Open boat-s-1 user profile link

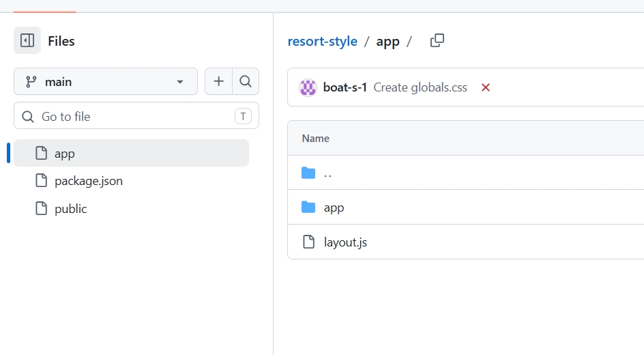345,87
